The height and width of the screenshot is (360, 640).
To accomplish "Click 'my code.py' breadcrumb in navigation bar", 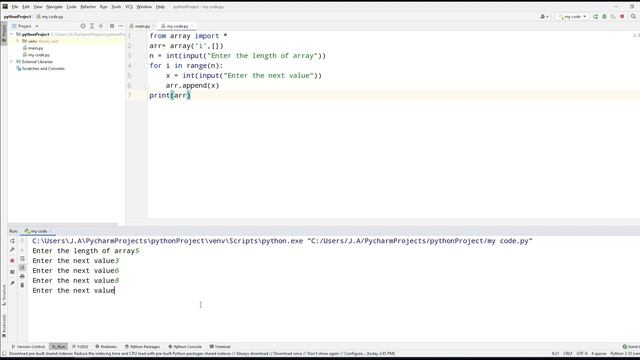I will click(50, 17).
